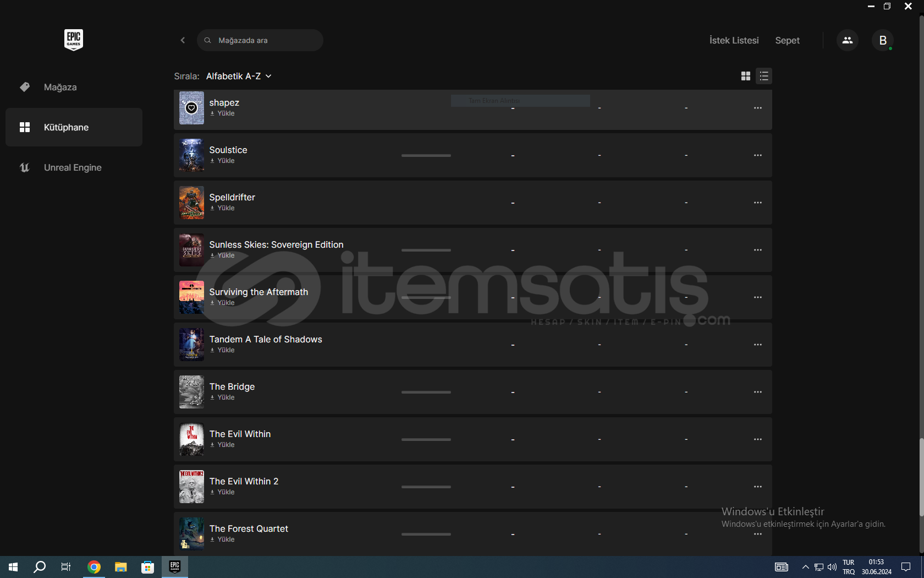Select the Spelldrifter title text
Image resolution: width=924 pixels, height=578 pixels.
232,197
